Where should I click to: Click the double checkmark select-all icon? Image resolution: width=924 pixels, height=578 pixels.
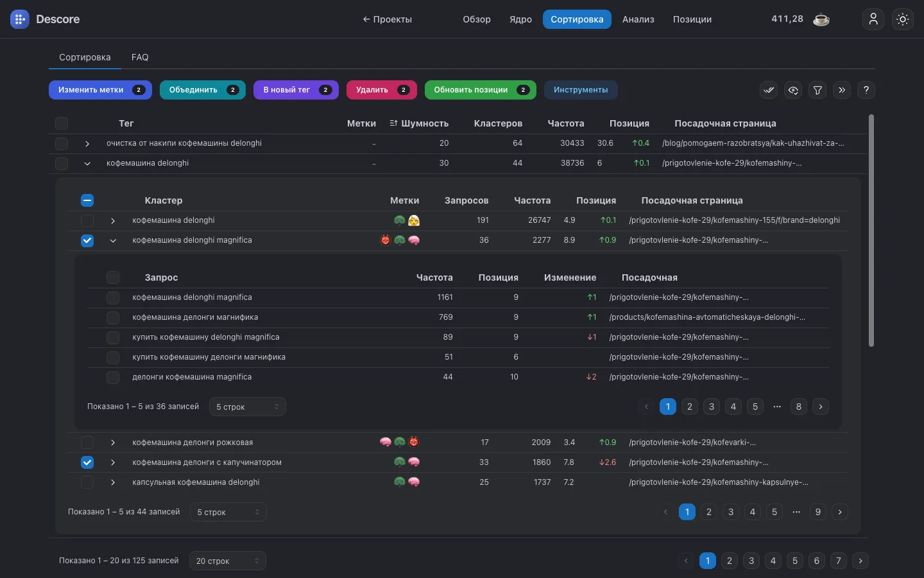coord(769,90)
